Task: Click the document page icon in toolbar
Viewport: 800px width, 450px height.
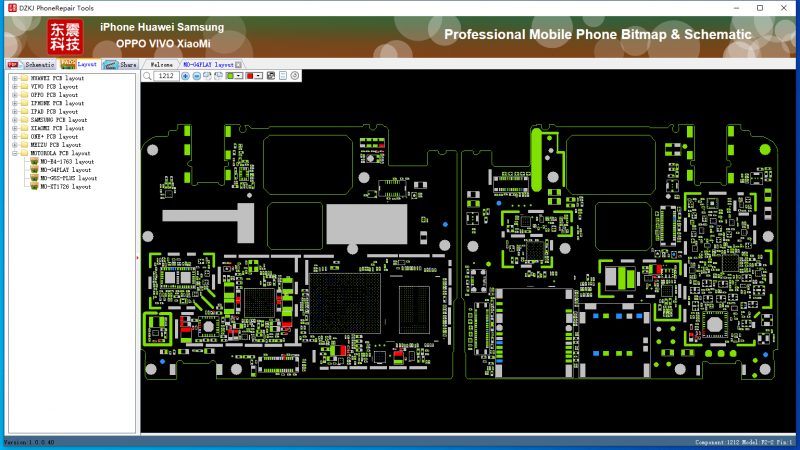Action: (283, 76)
